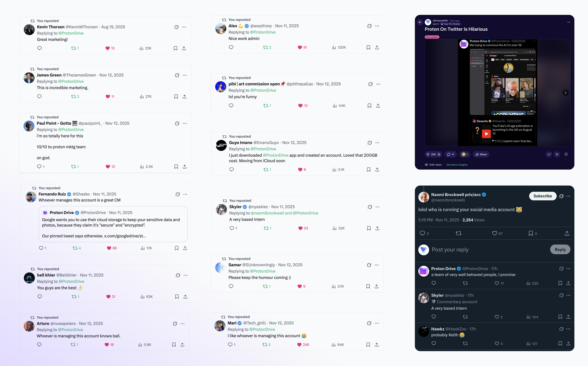
Task: Advance to next image in Reddit gallery
Action: (x=565, y=93)
